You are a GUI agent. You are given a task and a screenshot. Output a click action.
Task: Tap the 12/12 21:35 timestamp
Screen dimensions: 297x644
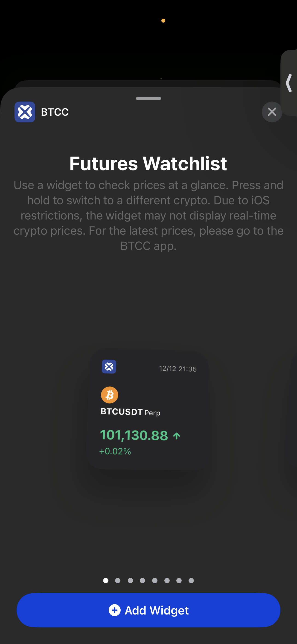[x=178, y=369]
